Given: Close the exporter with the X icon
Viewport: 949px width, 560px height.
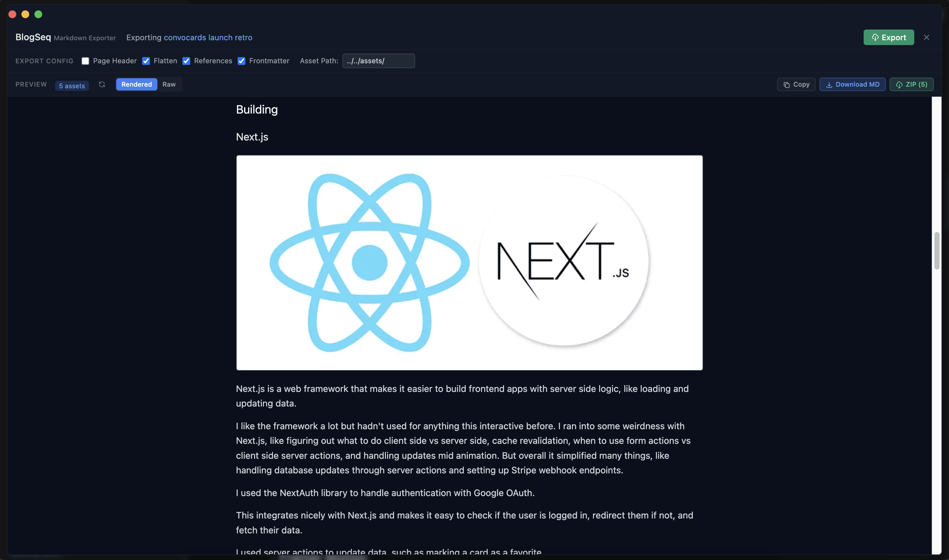Looking at the screenshot, I should tap(927, 37).
